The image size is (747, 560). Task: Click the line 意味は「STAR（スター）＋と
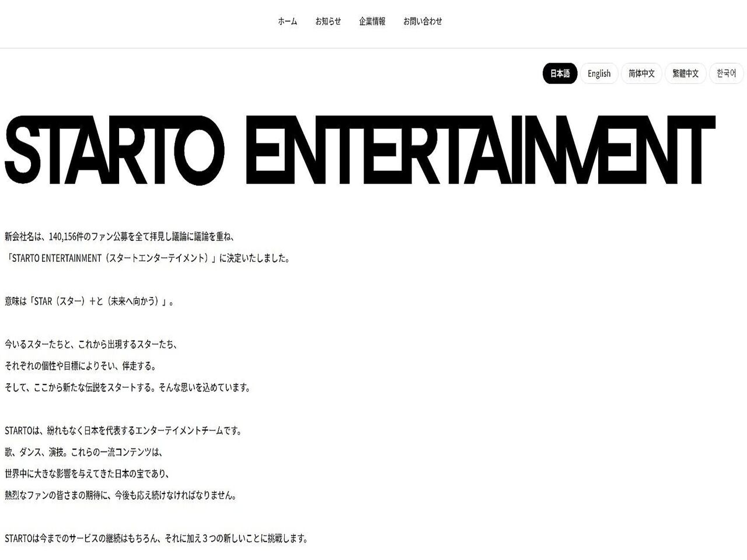pyautogui.click(x=89, y=302)
